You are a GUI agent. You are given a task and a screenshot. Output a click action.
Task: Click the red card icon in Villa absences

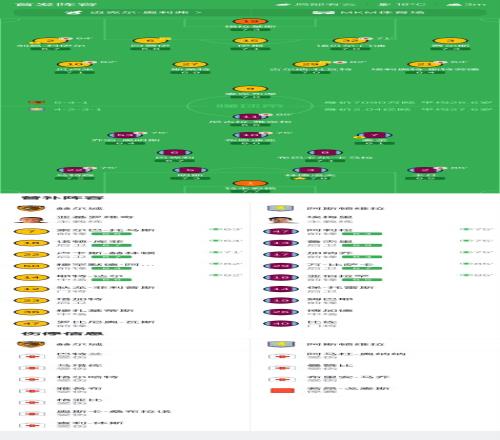(x=282, y=390)
